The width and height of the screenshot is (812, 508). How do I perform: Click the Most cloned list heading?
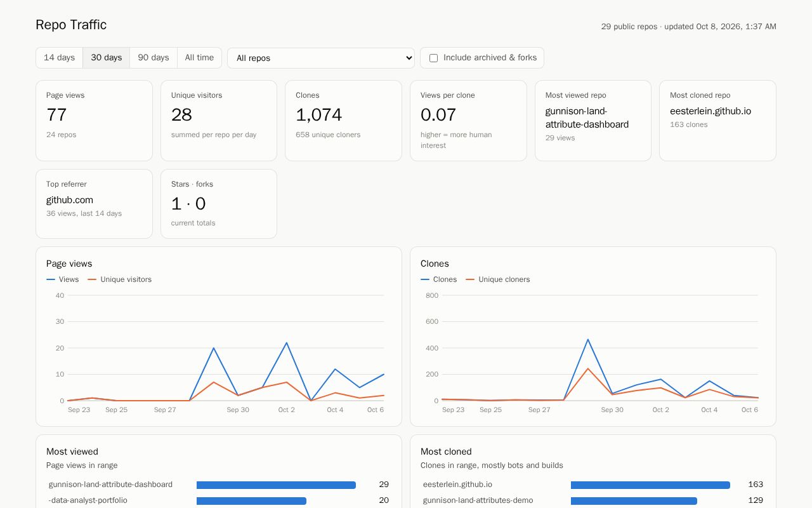(446, 451)
